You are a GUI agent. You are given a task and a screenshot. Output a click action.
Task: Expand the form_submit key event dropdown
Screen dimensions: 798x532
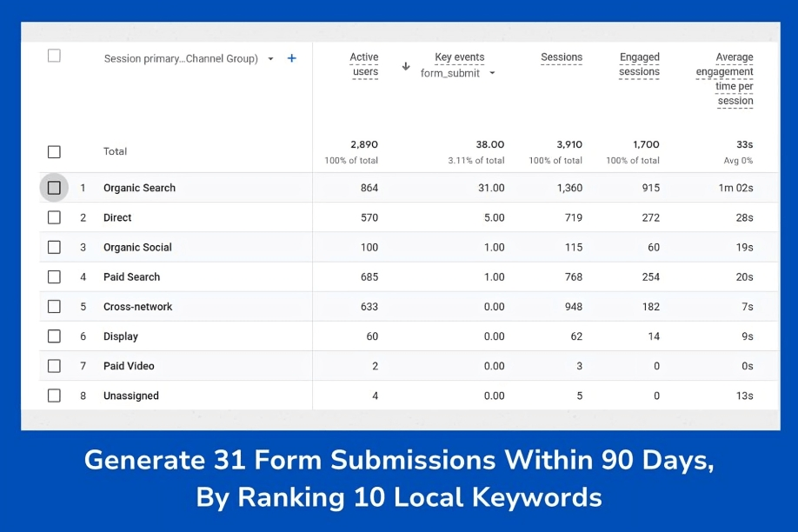[x=492, y=73]
